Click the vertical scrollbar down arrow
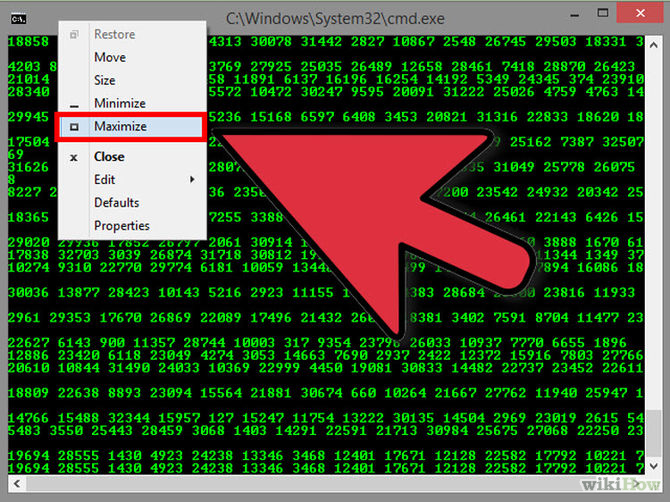 pos(653,466)
